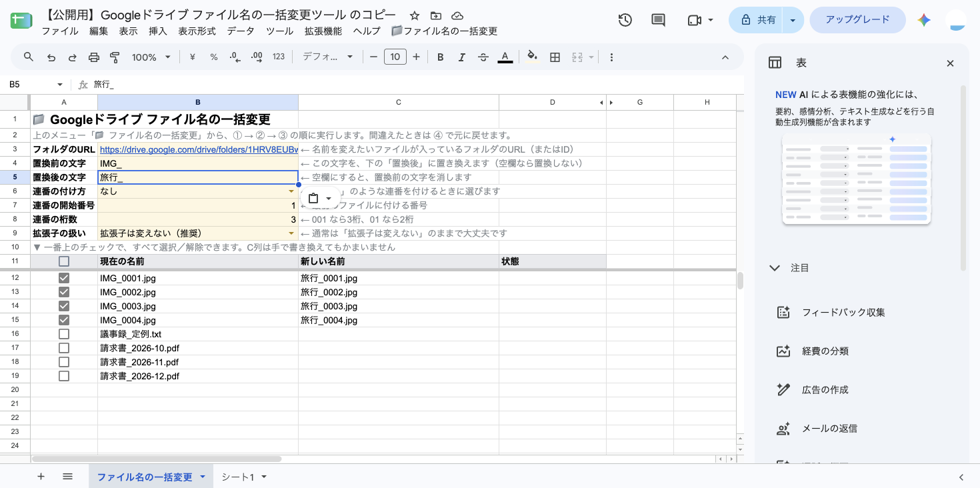This screenshot has width=980, height=488.
Task: Check the 議事録_定例.txt checkbox
Action: pos(64,334)
